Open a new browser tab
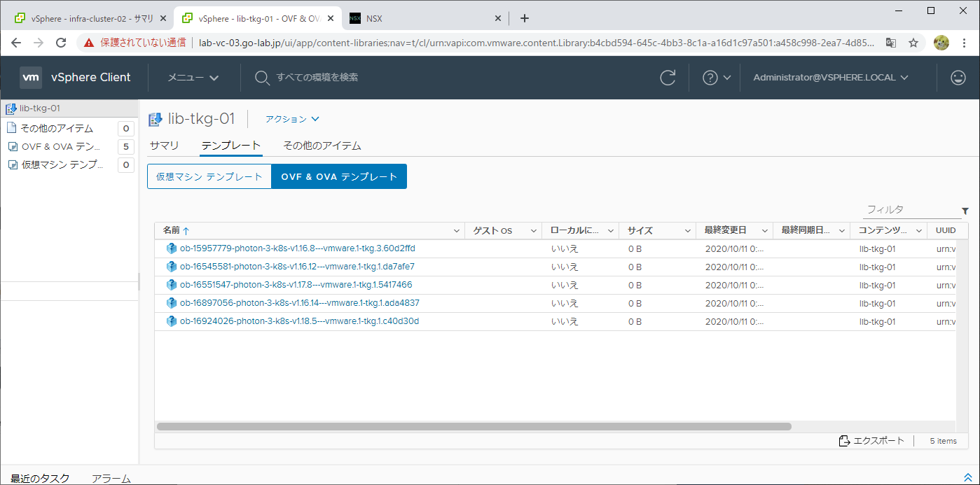The width and height of the screenshot is (980, 485). coord(525,18)
